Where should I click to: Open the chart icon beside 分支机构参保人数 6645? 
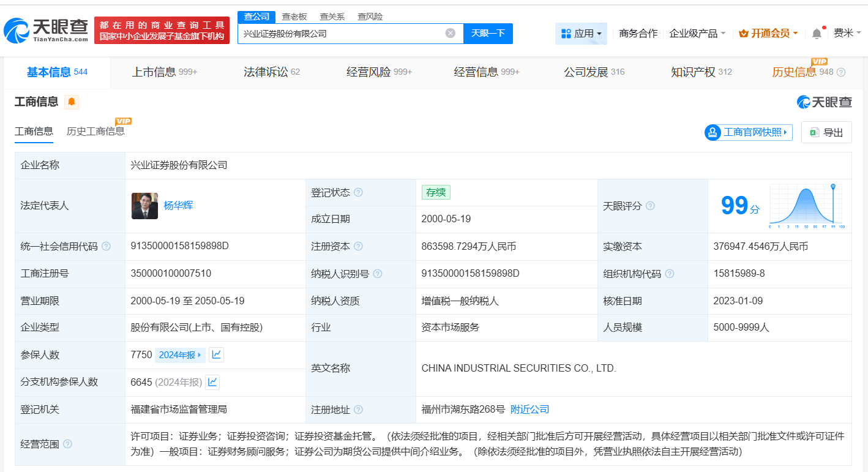pos(212,382)
